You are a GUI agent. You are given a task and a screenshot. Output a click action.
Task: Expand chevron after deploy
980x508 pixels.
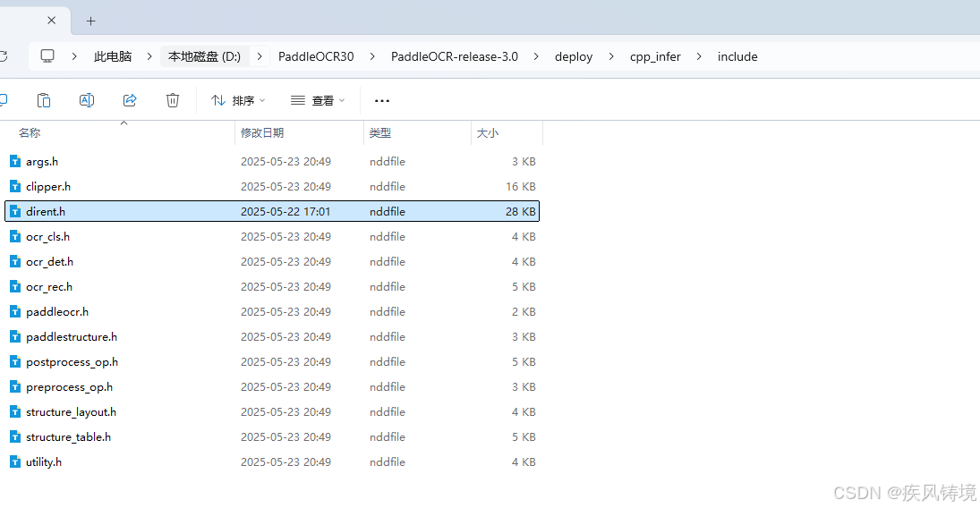[x=611, y=57]
